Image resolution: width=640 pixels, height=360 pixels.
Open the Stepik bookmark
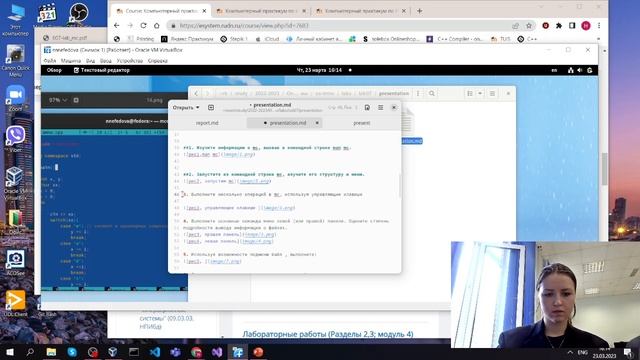pyautogui.click(x=234, y=39)
